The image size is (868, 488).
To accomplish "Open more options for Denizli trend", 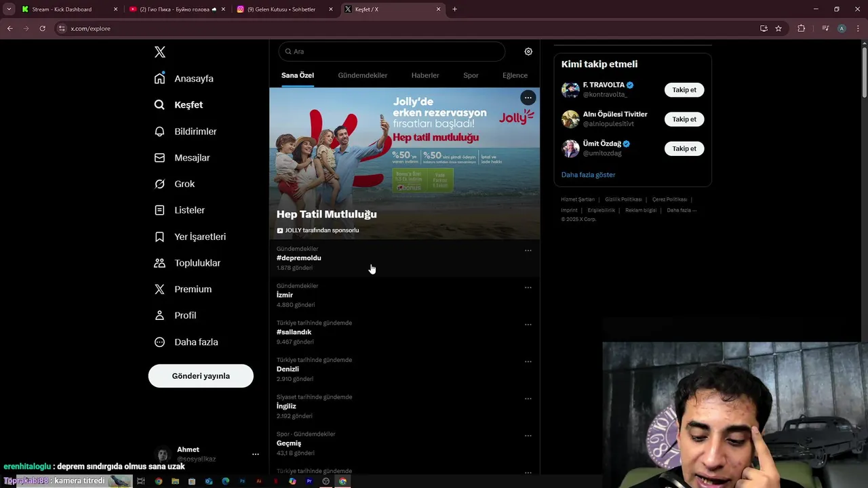I will (528, 362).
